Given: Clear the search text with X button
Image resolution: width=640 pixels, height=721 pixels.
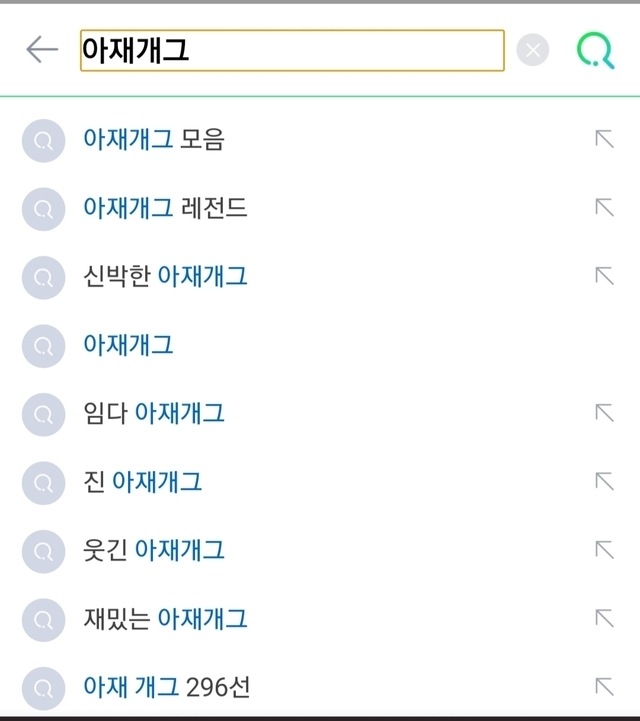Looking at the screenshot, I should (533, 50).
